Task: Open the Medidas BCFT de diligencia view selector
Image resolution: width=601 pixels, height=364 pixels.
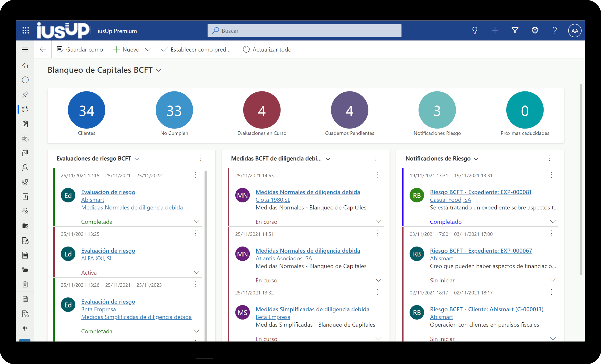Action: pyautogui.click(x=280, y=159)
